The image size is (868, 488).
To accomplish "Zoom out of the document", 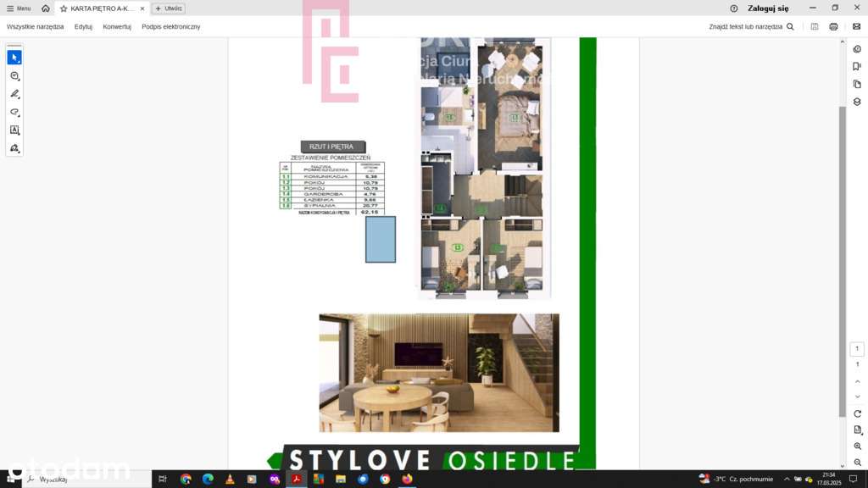I will tap(858, 462).
